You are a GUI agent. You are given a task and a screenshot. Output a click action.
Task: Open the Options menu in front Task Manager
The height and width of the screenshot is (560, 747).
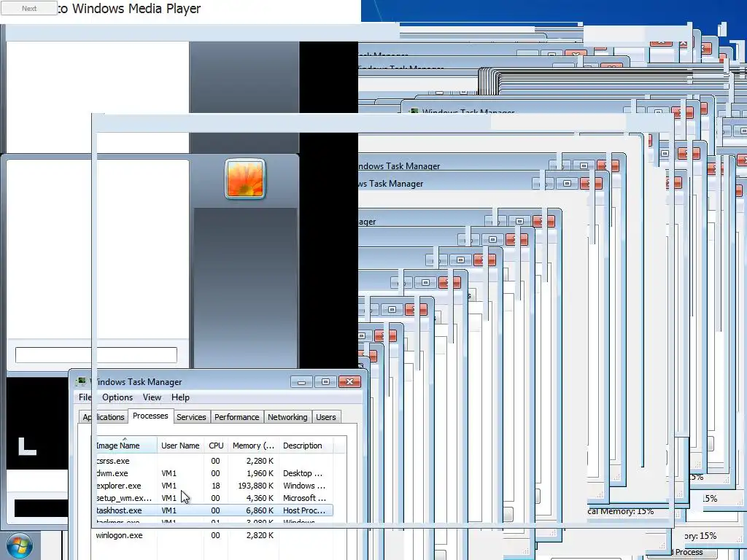coord(117,397)
